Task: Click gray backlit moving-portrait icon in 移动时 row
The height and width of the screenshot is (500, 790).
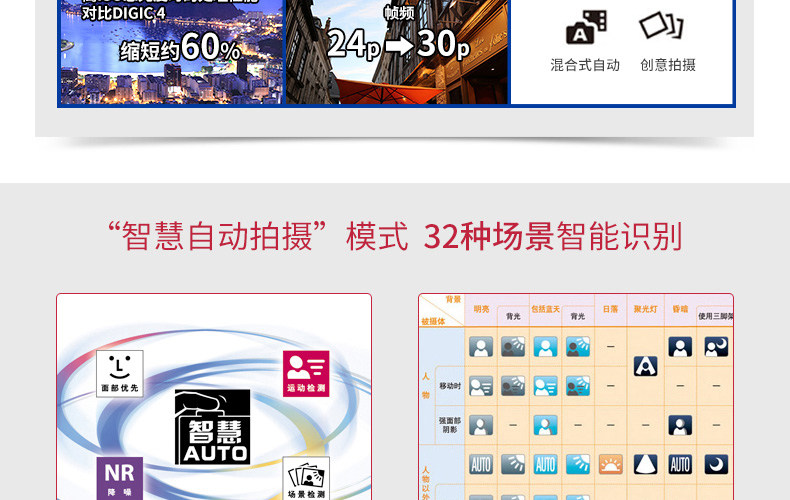Action: pos(513,386)
